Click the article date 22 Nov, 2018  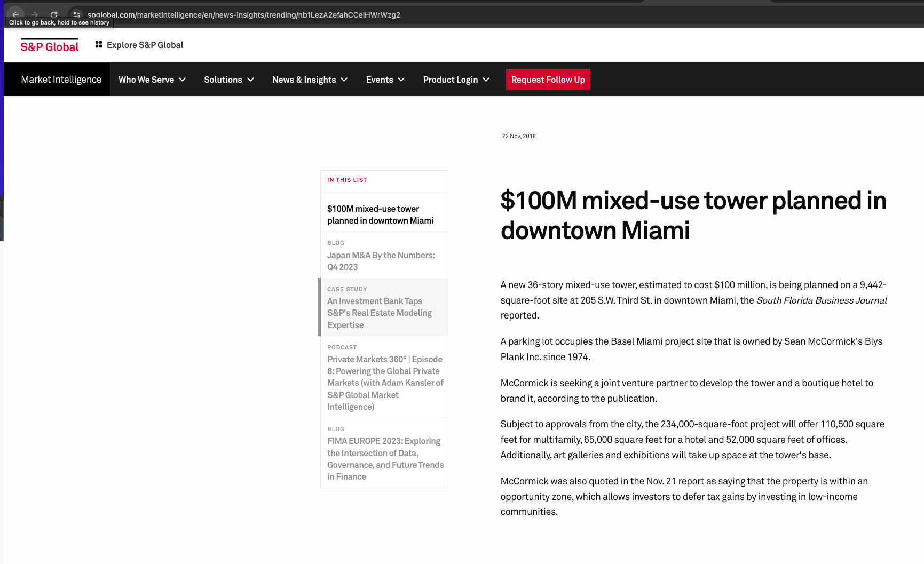pos(519,136)
